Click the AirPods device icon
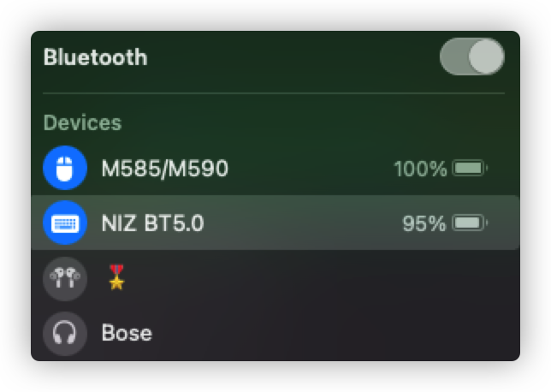This screenshot has height=392, width=551. 65,278
